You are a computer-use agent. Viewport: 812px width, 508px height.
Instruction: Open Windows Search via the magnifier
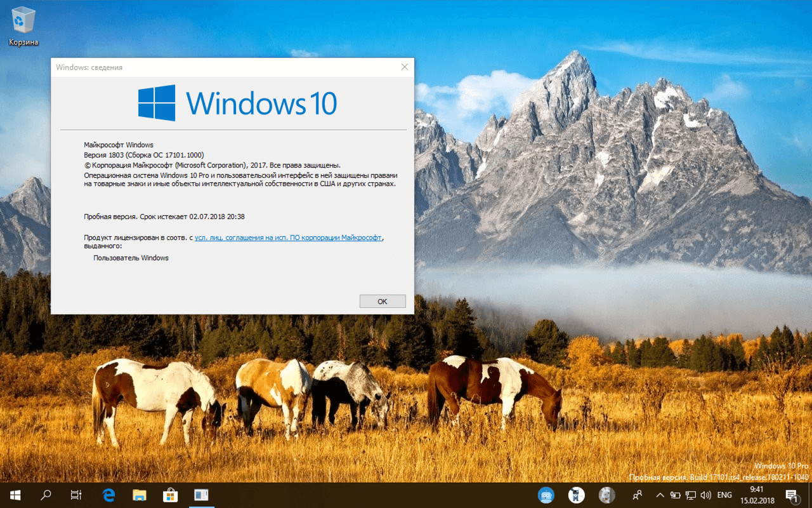pyautogui.click(x=44, y=495)
